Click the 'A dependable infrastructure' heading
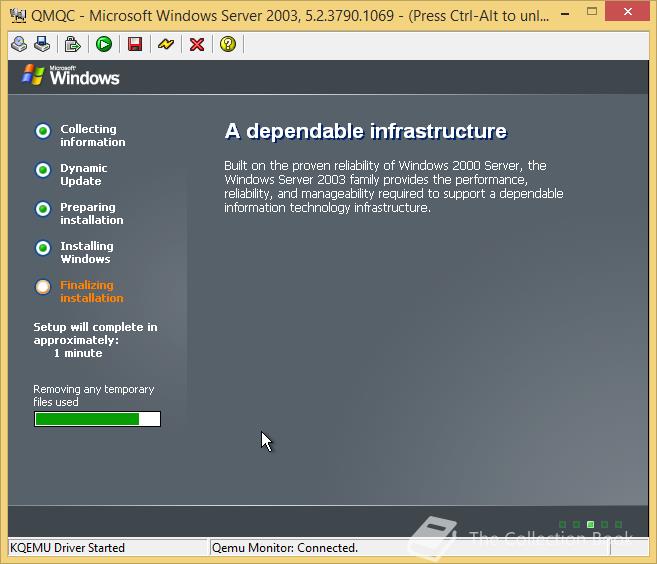 click(366, 131)
